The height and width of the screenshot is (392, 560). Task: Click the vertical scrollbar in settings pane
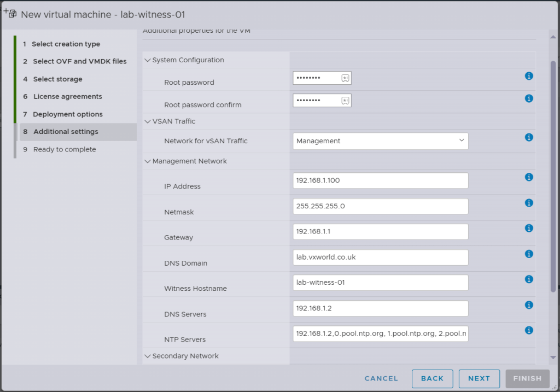point(553,175)
